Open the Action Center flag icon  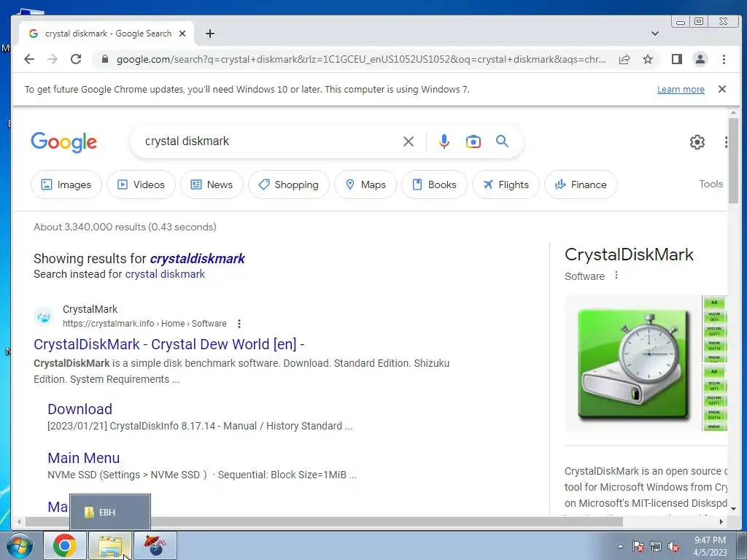pyautogui.click(x=638, y=547)
